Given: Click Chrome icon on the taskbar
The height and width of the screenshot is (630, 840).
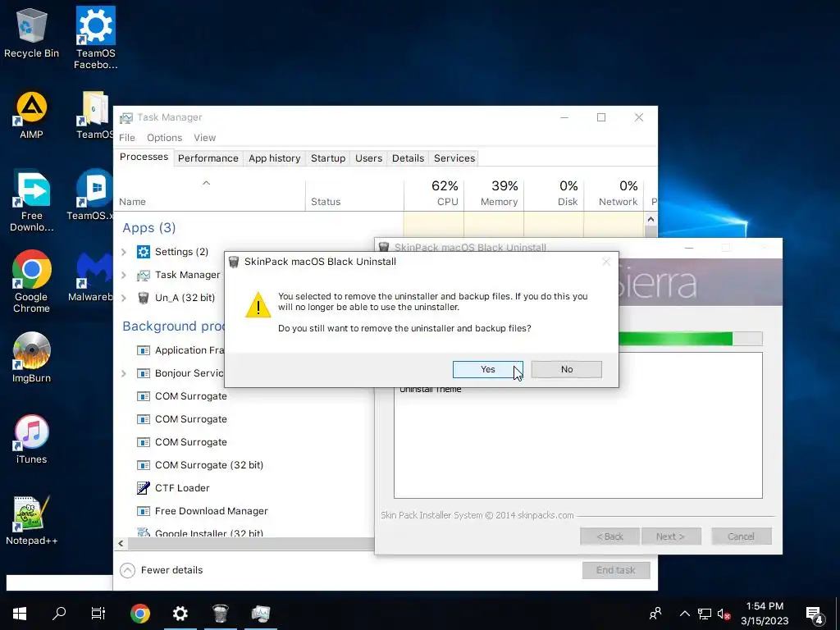Looking at the screenshot, I should click(x=139, y=614).
